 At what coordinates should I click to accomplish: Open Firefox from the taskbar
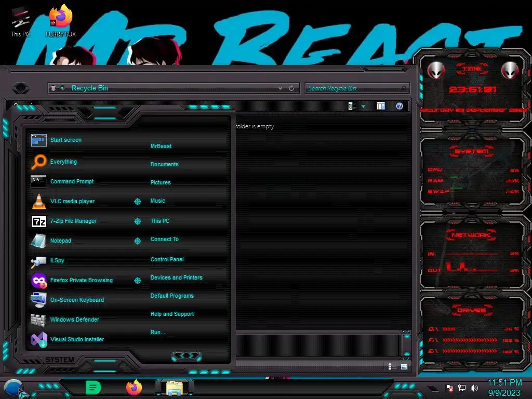pos(134,387)
